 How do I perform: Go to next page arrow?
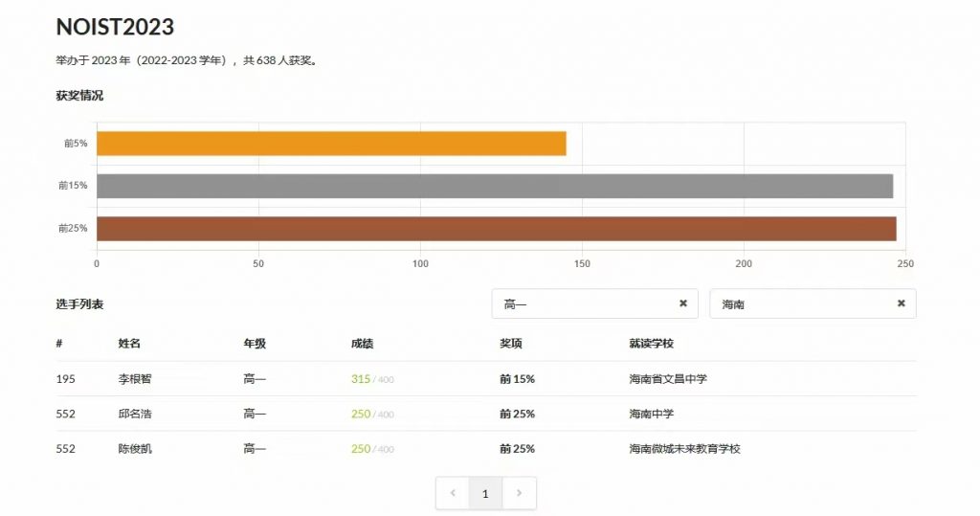click(x=519, y=493)
